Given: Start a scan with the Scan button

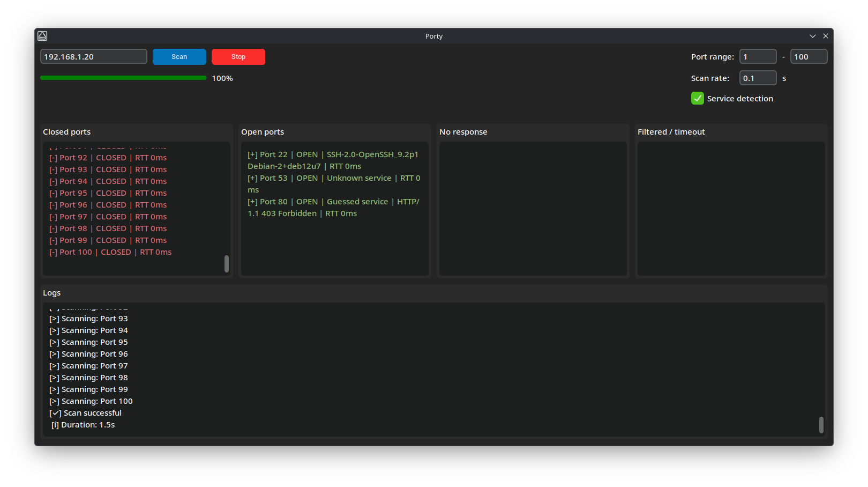Looking at the screenshot, I should point(179,56).
